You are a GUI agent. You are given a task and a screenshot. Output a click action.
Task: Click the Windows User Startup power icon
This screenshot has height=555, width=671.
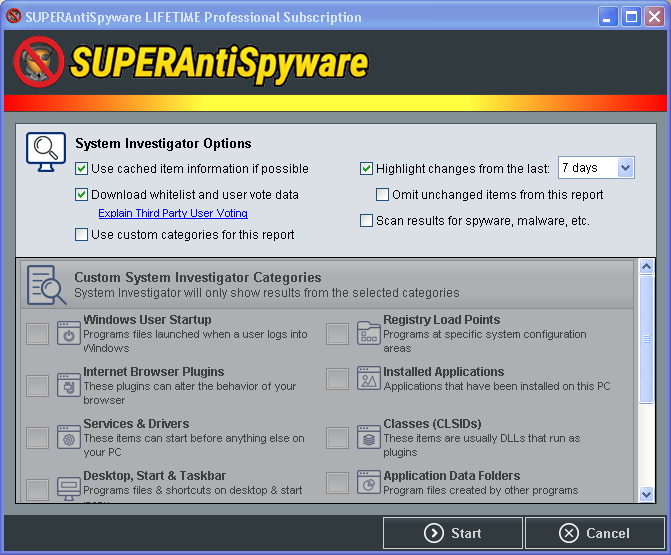click(x=69, y=333)
